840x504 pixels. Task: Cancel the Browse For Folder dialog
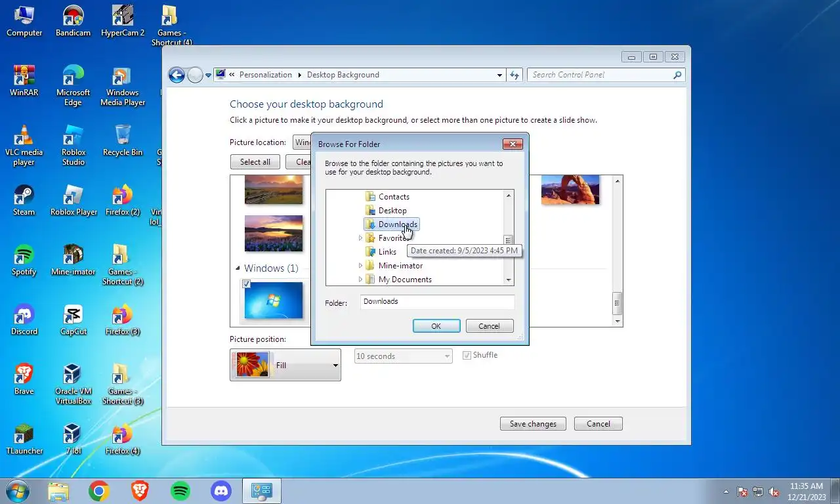point(489,326)
